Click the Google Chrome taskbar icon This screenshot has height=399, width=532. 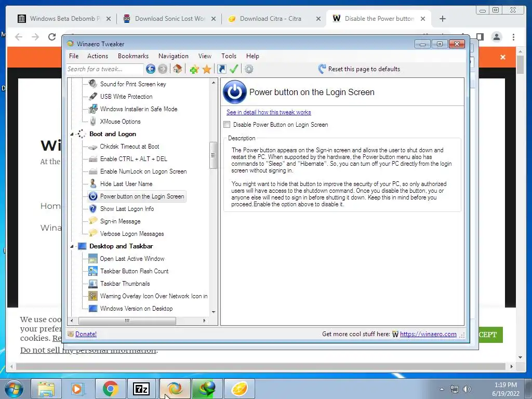(x=110, y=389)
